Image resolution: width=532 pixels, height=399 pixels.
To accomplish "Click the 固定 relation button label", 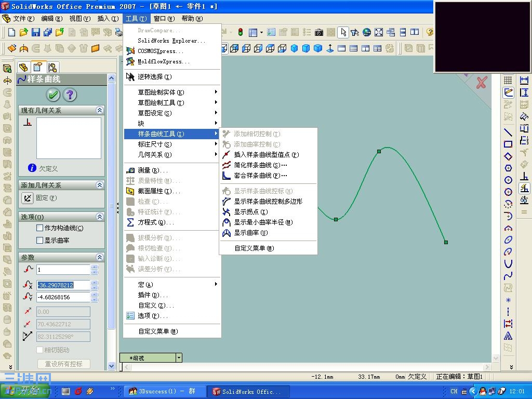I will (x=46, y=198).
